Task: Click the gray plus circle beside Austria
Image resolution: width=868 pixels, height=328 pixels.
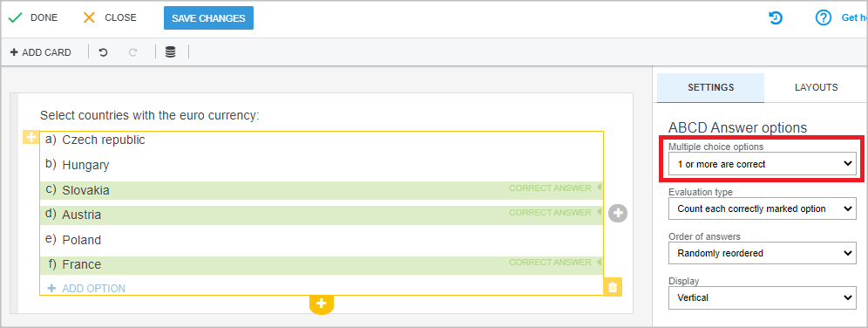Action: 618,213
